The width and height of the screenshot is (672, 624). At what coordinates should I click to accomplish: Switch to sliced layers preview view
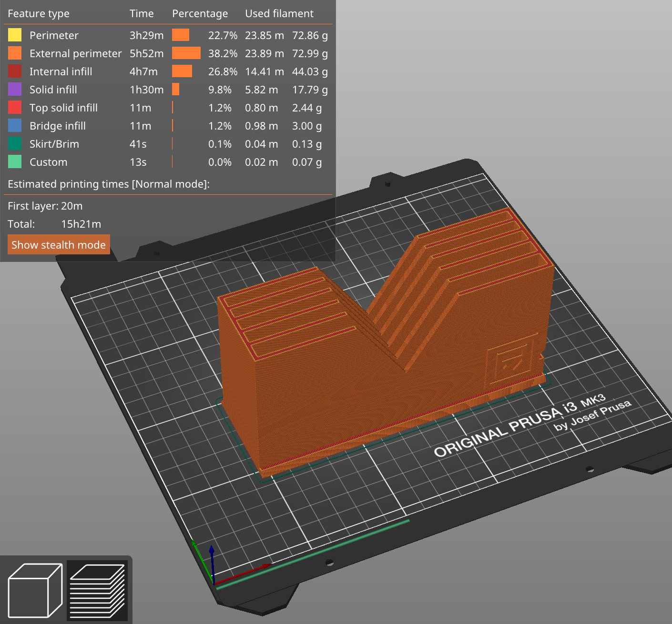tap(97, 590)
